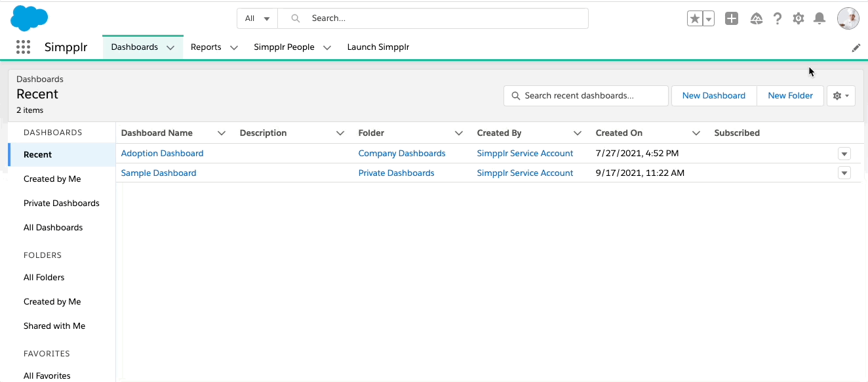Select the Dashboards tab

coord(134,47)
